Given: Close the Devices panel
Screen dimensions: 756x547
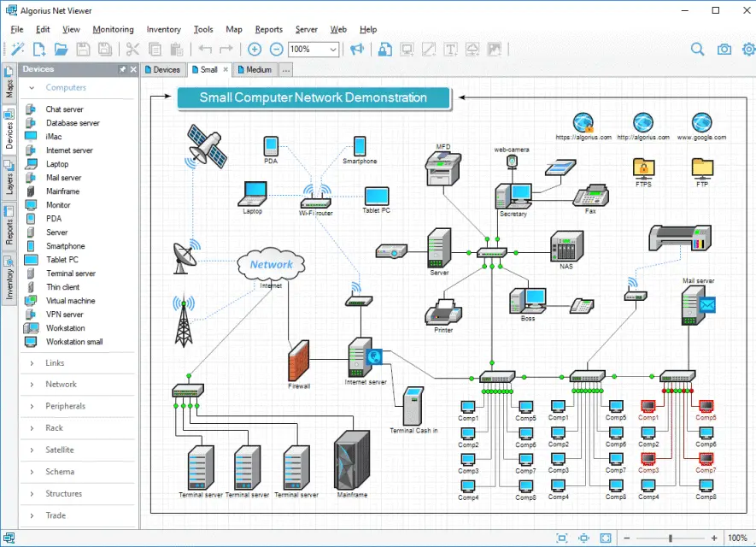Looking at the screenshot, I should 133,69.
